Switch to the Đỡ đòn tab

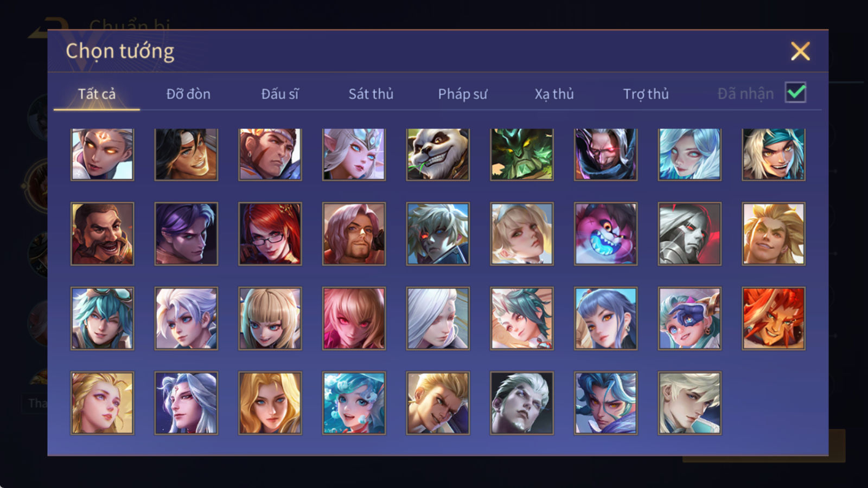(x=188, y=94)
